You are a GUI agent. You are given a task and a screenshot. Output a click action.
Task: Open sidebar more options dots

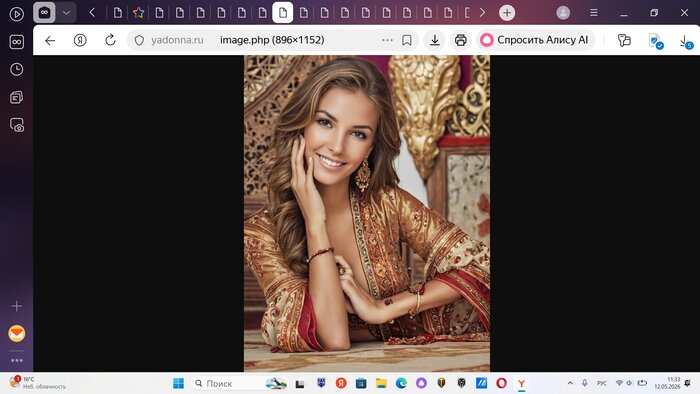tap(17, 360)
